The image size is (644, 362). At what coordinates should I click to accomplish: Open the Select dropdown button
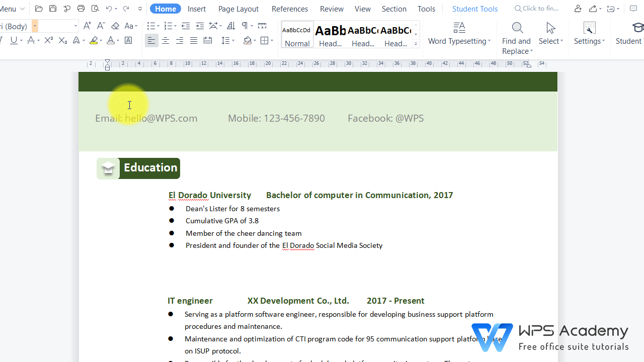tap(551, 41)
